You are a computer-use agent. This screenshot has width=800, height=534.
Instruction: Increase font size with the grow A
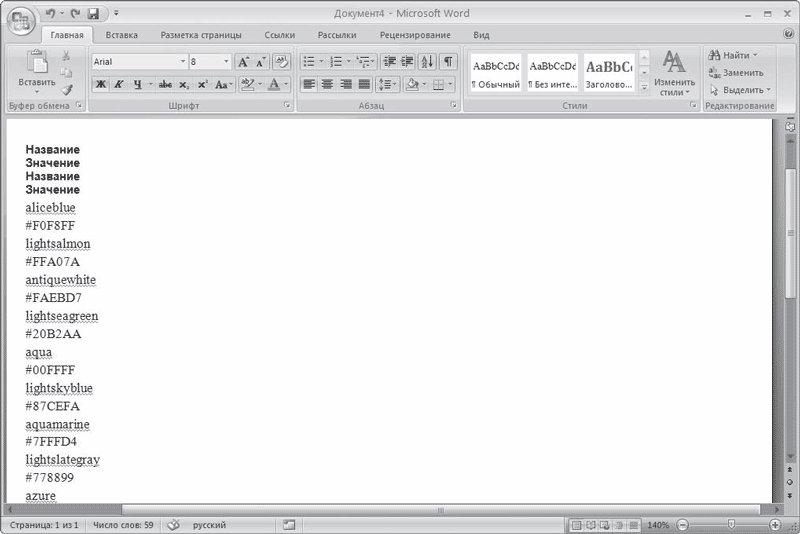click(243, 62)
